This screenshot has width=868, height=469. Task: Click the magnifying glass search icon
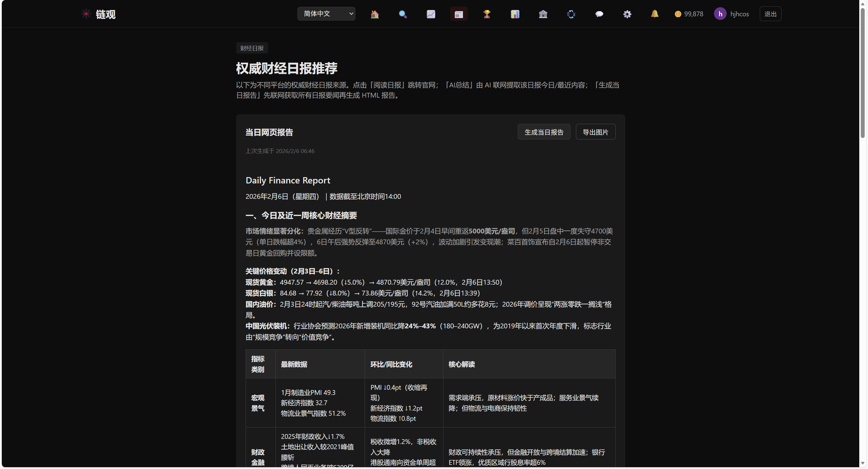(402, 14)
